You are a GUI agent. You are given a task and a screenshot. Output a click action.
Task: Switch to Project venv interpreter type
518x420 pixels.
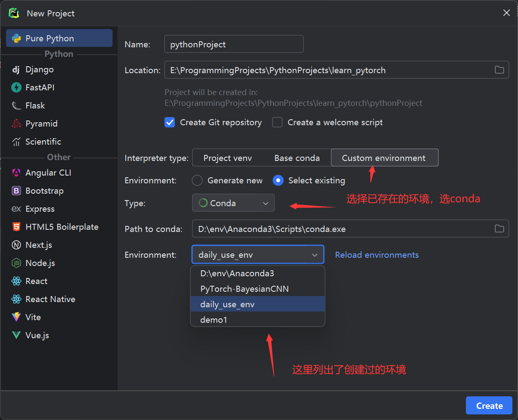pos(228,158)
